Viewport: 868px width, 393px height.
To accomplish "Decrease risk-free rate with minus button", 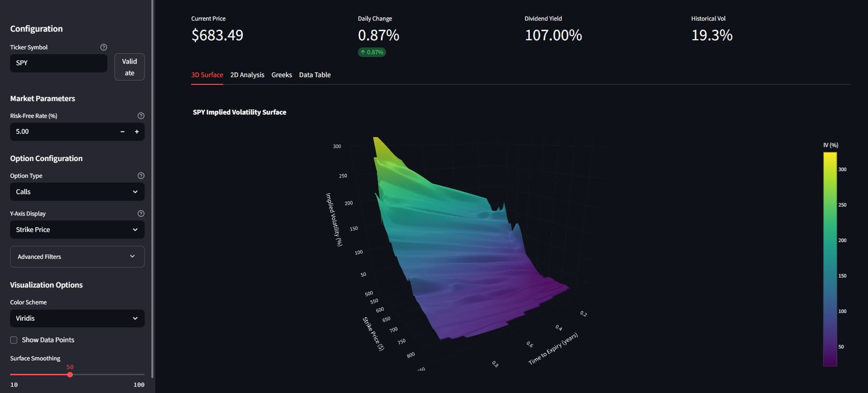I will [123, 131].
